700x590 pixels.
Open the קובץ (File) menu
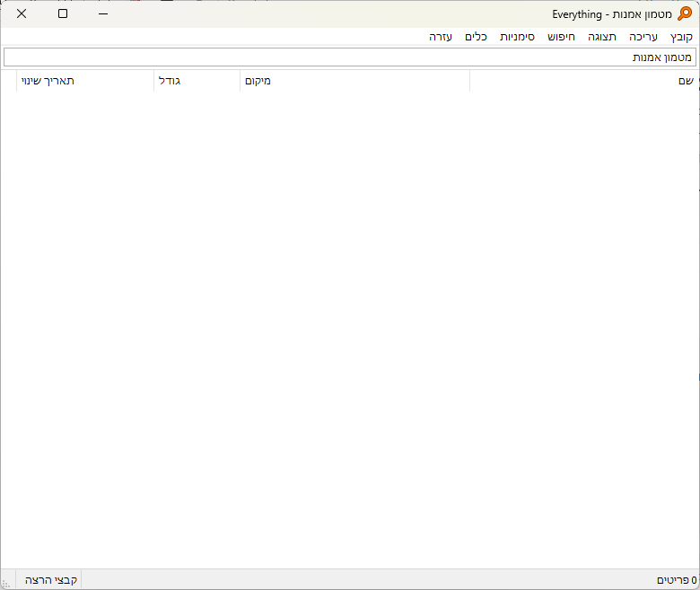tap(681, 37)
